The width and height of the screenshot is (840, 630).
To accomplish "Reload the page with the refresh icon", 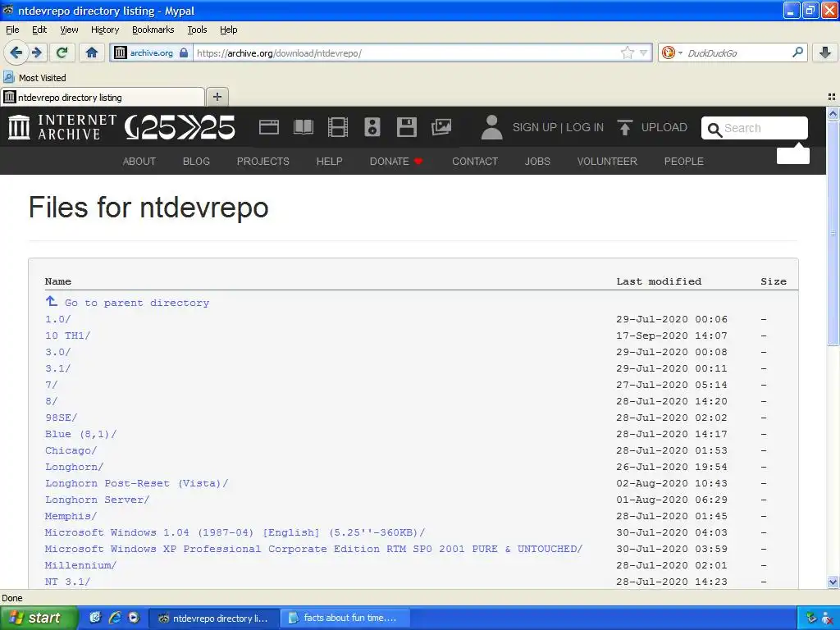I will (x=62, y=52).
